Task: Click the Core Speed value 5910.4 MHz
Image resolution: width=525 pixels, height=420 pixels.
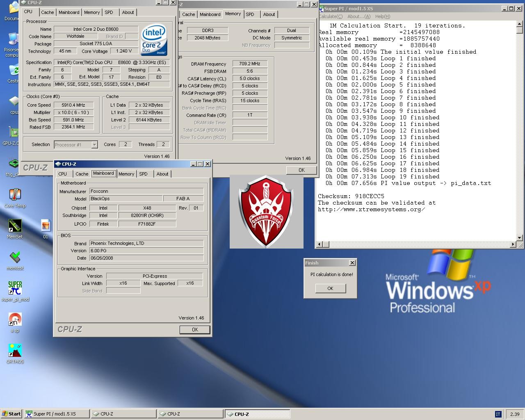Action: (73, 105)
